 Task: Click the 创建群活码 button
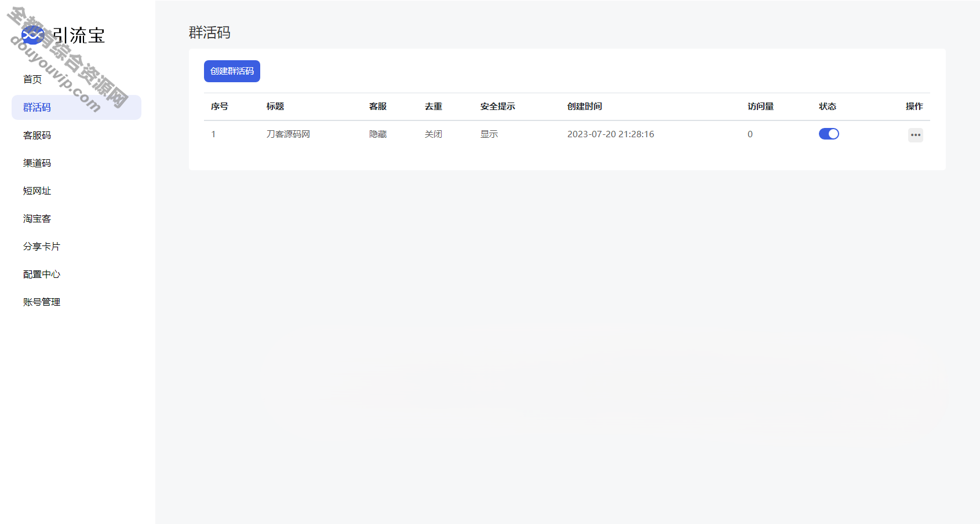232,71
